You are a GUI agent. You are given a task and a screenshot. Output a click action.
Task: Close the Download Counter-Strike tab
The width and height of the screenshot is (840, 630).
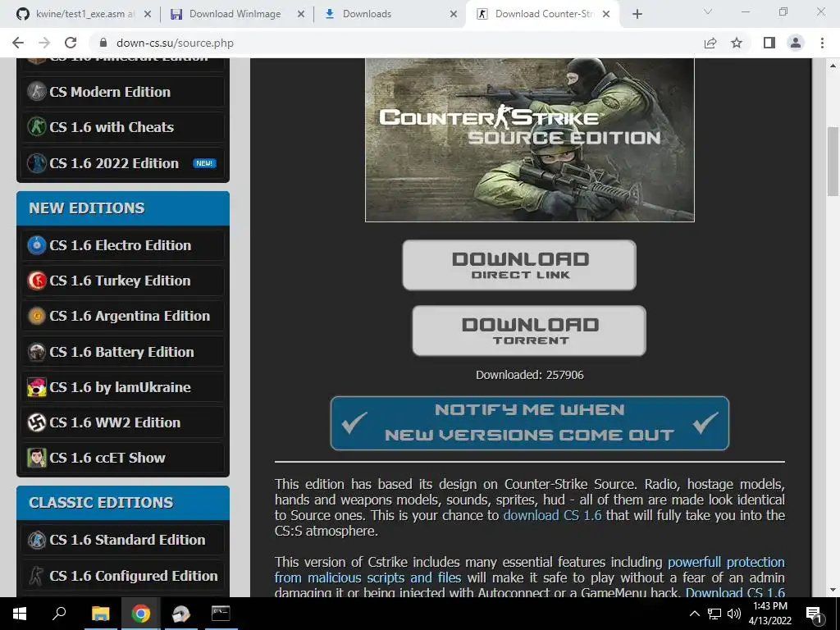606,14
